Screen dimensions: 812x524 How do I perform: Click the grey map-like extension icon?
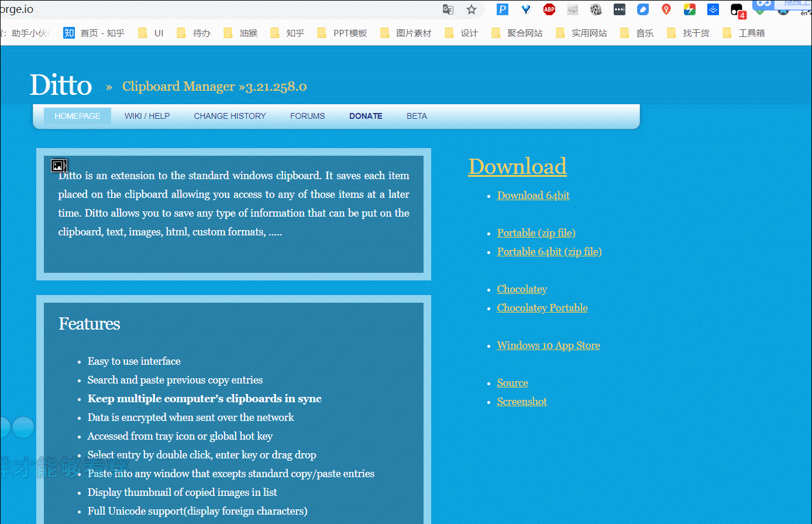click(573, 9)
